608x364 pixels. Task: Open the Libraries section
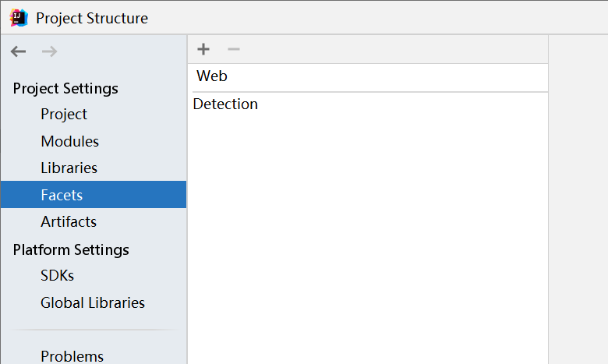(x=69, y=168)
